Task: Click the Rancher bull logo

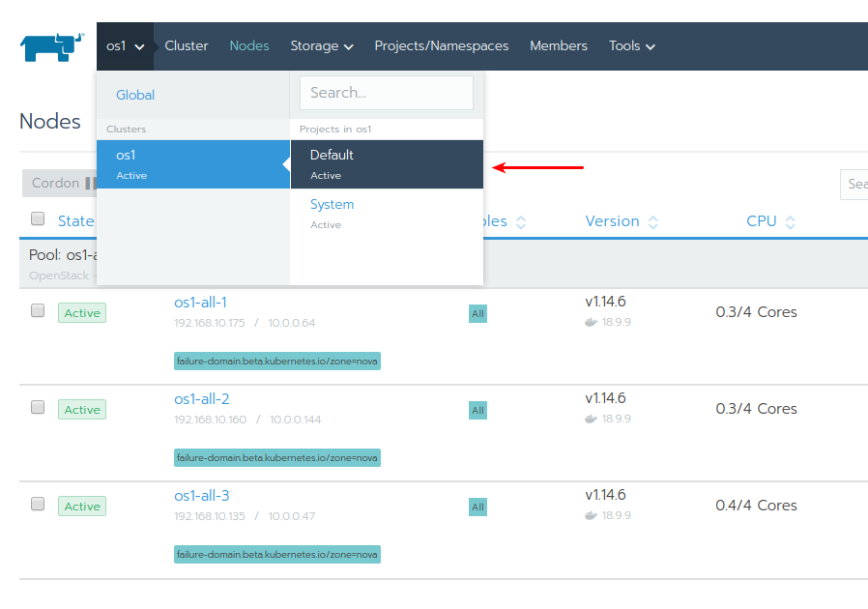Action: tap(50, 44)
